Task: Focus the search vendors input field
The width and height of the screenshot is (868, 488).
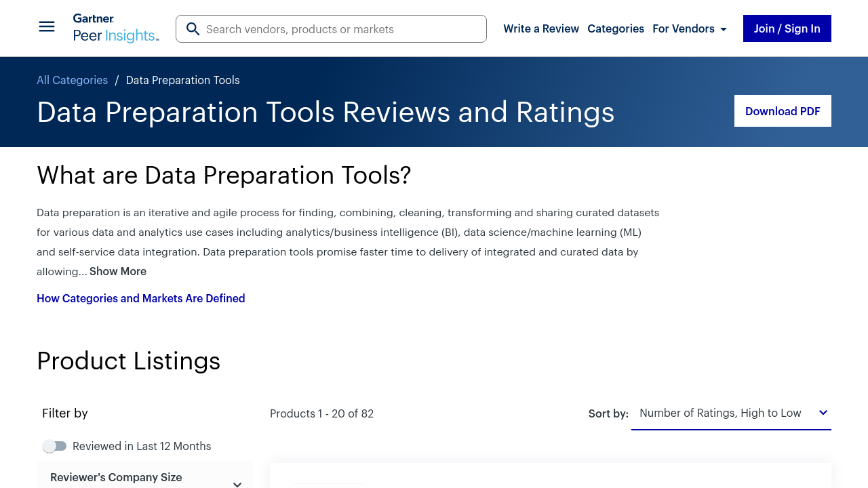Action: pos(331,29)
